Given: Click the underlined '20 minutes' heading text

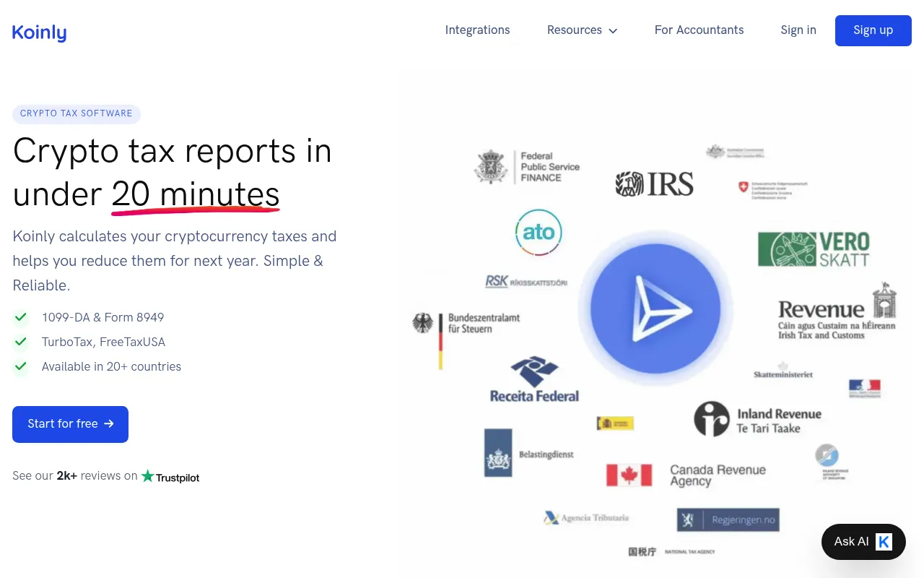Looking at the screenshot, I should tap(196, 194).
